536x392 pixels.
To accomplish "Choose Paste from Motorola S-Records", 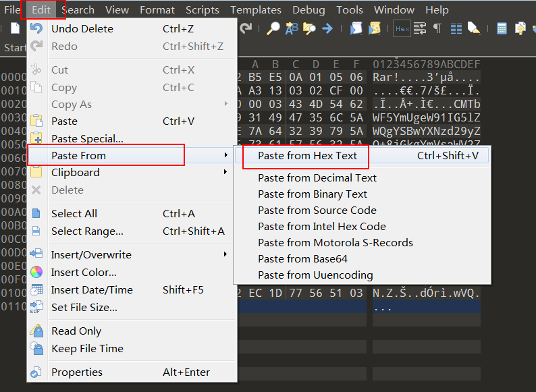I will [x=362, y=243].
